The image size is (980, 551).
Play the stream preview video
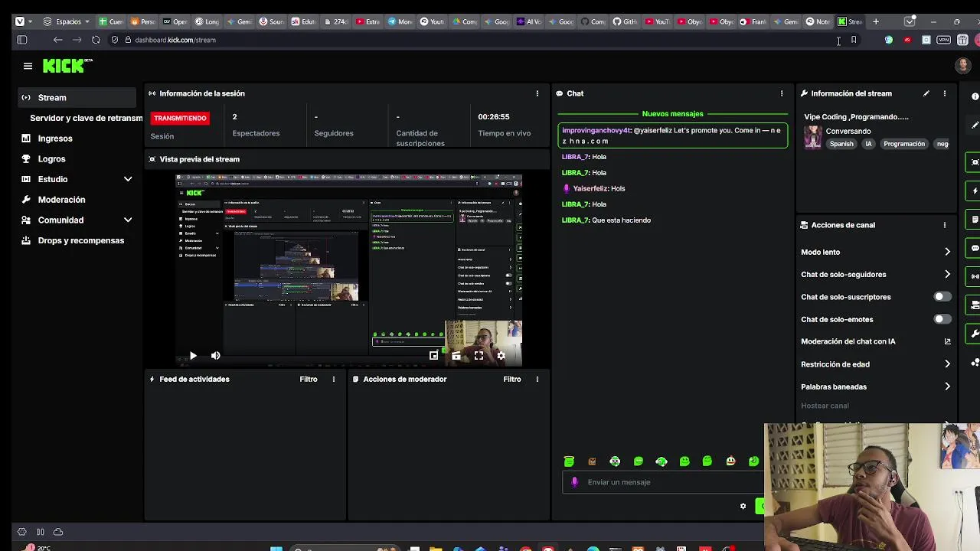click(x=193, y=355)
